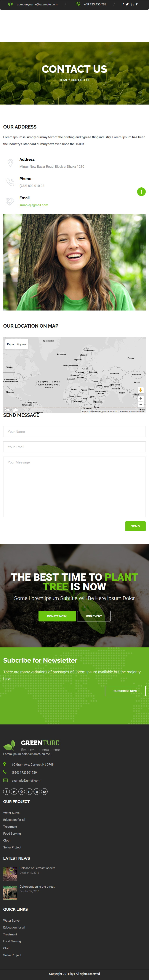Open footer YouTube circle icon
The width and height of the screenshot is (149, 980).
44,791
